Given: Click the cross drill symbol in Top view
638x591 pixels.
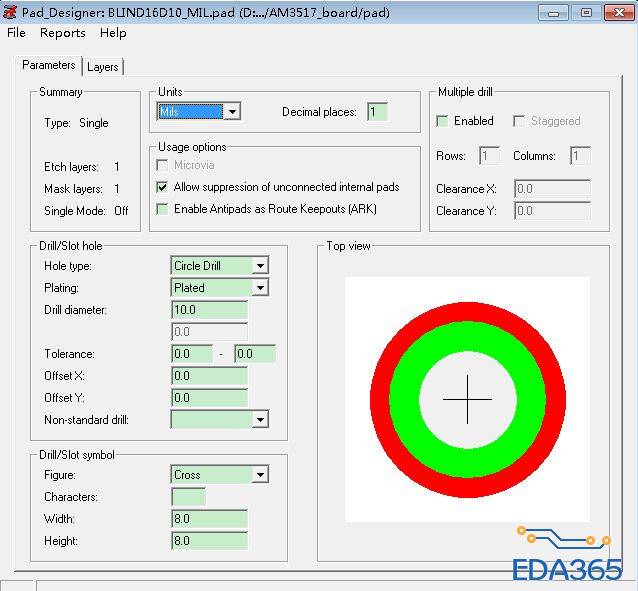Looking at the screenshot, I should coord(468,399).
